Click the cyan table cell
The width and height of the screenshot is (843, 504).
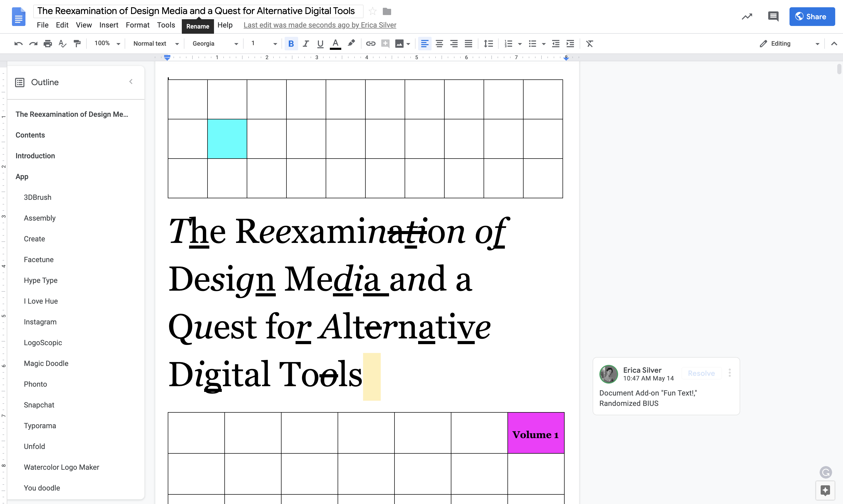point(227,139)
